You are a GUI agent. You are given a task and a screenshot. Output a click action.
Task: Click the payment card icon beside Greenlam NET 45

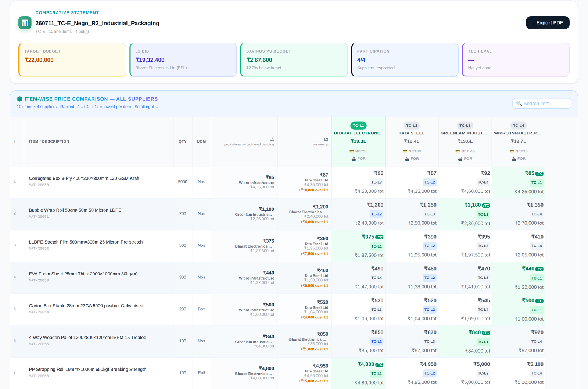pos(458,151)
